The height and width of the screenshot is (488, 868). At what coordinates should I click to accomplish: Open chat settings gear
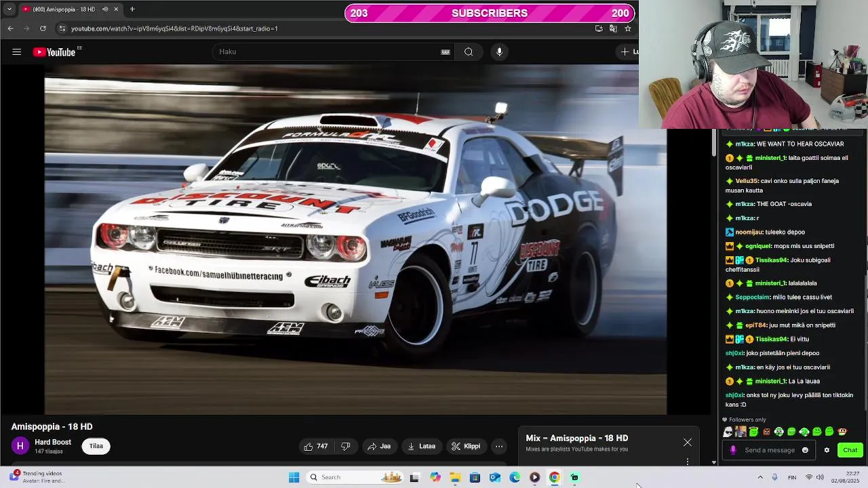coord(827,450)
